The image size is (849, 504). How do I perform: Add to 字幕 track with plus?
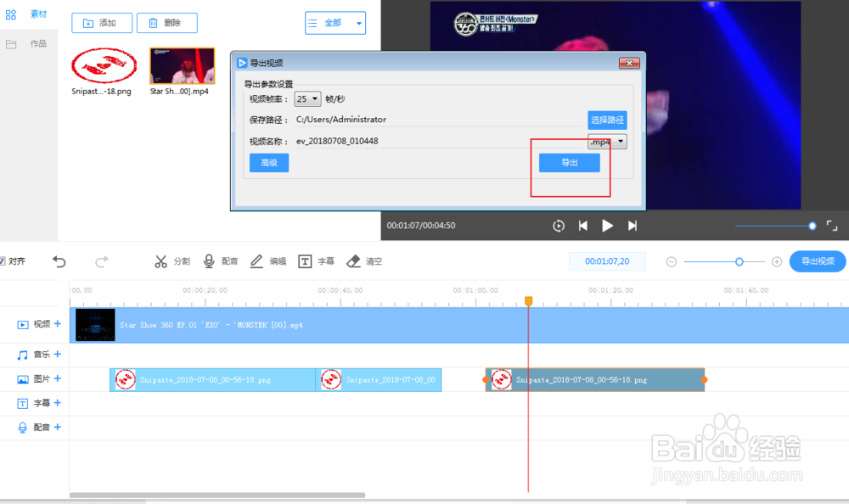pos(58,403)
